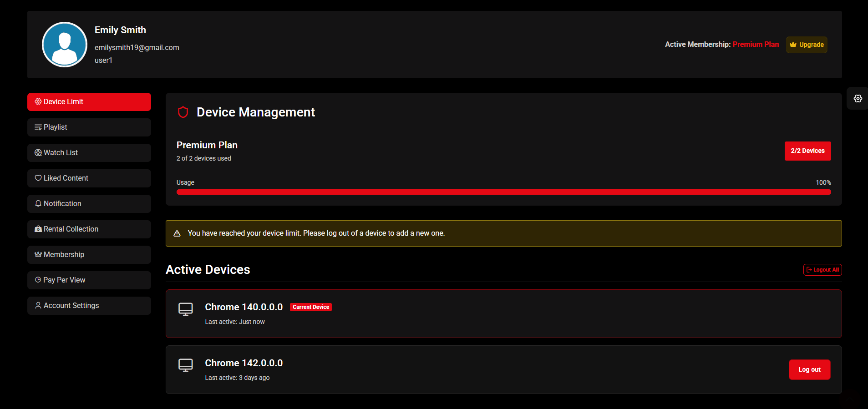Click the monitor icon for Chrome 140.0.0.0
The image size is (868, 409).
185,309
